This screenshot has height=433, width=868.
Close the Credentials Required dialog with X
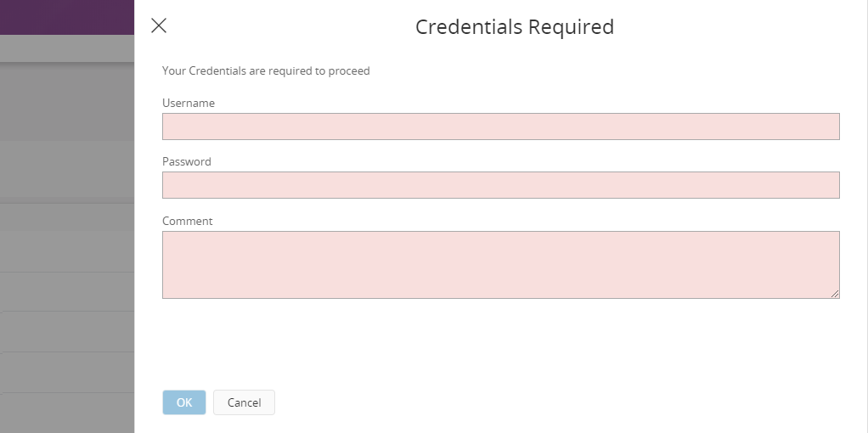tap(159, 25)
